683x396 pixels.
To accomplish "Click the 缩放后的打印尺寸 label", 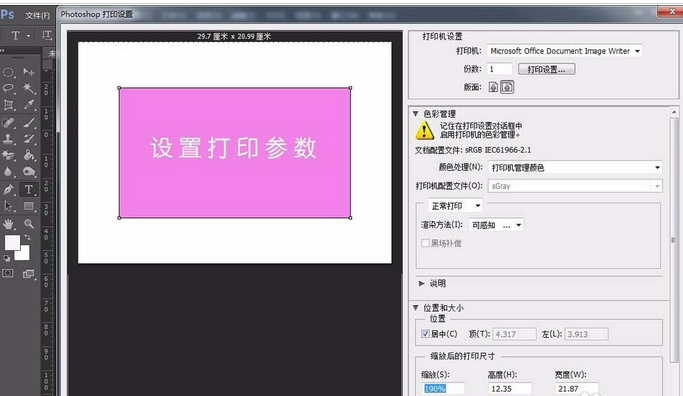I will click(463, 356).
